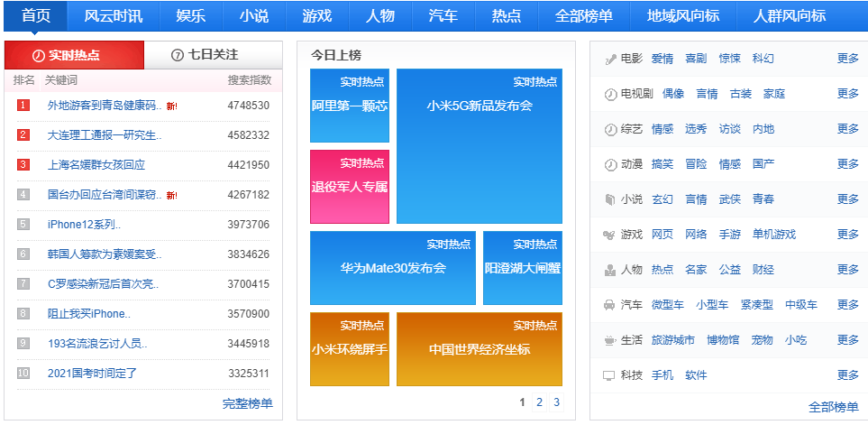868x425 pixels.
Task: Open 古装 TV drama category
Action: (x=741, y=94)
